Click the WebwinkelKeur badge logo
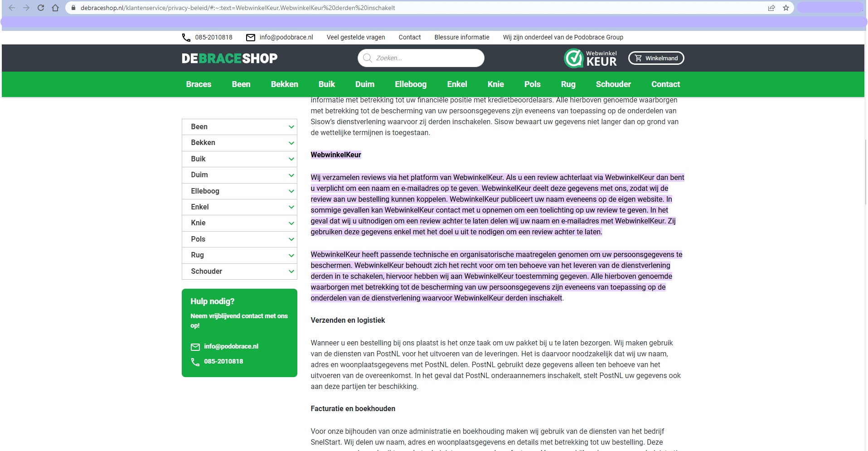The height and width of the screenshot is (451, 868). coord(590,58)
